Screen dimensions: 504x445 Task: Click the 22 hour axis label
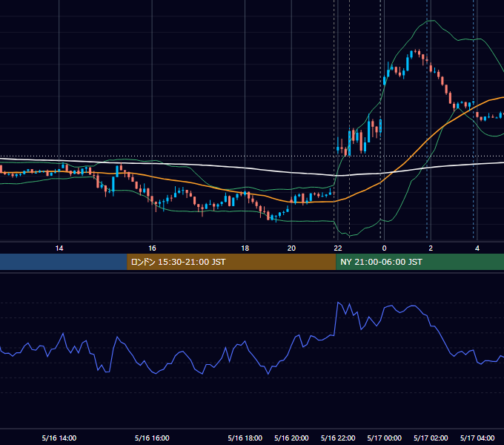(x=338, y=248)
